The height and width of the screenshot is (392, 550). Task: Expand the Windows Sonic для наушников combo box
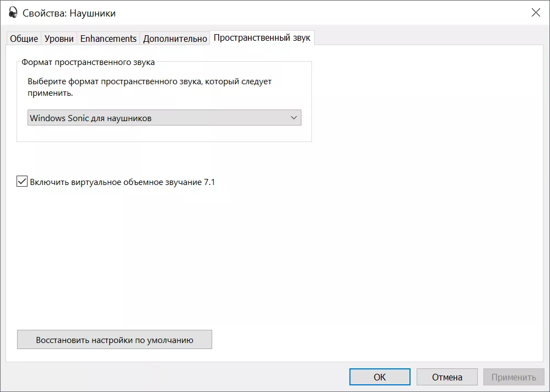pyautogui.click(x=164, y=117)
